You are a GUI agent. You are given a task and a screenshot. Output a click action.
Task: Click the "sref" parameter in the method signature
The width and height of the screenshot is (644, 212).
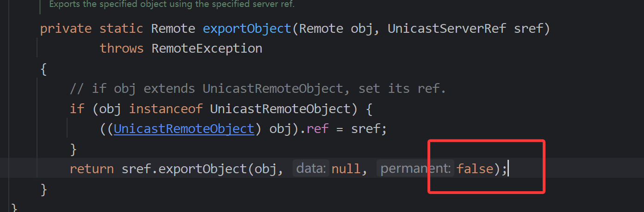529,29
